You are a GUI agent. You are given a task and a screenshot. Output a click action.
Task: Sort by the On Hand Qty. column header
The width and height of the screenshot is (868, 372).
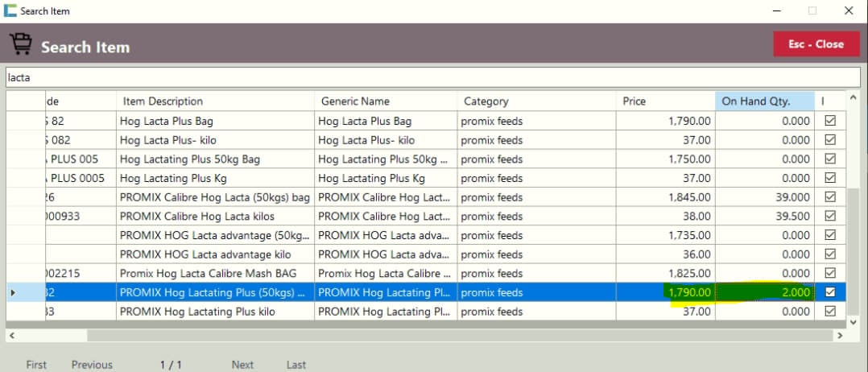(x=765, y=101)
